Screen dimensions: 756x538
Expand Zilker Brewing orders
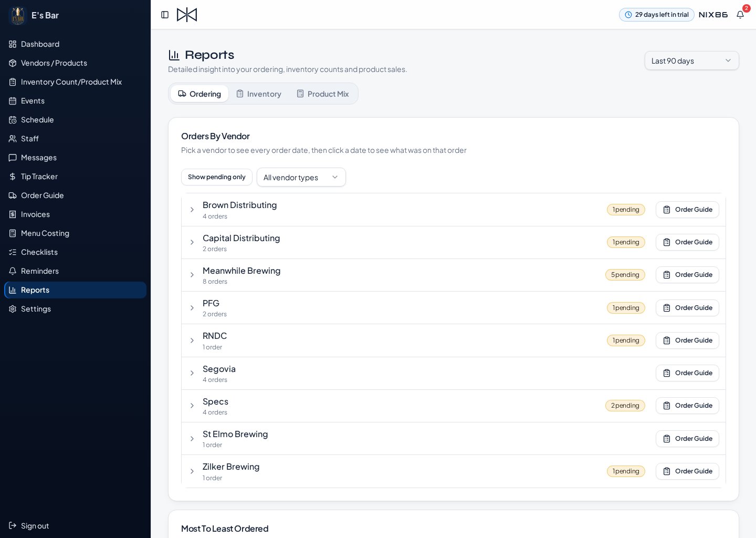click(192, 471)
